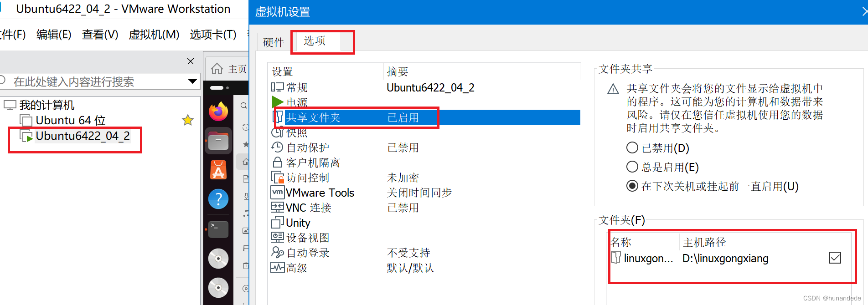Click the 设置 column header
This screenshot has height=305, width=868.
click(326, 71)
